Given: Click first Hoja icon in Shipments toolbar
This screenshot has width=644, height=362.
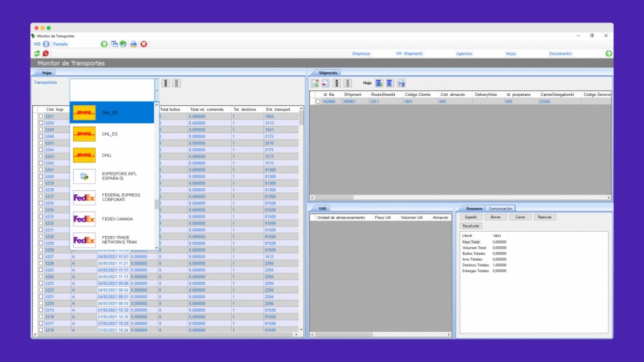Looking at the screenshot, I should pyautogui.click(x=379, y=83).
